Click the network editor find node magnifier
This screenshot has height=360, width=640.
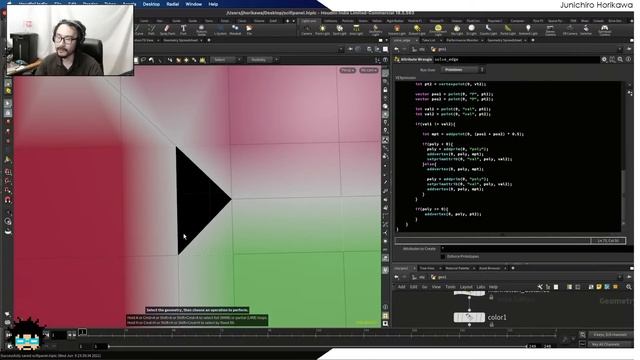click(629, 287)
